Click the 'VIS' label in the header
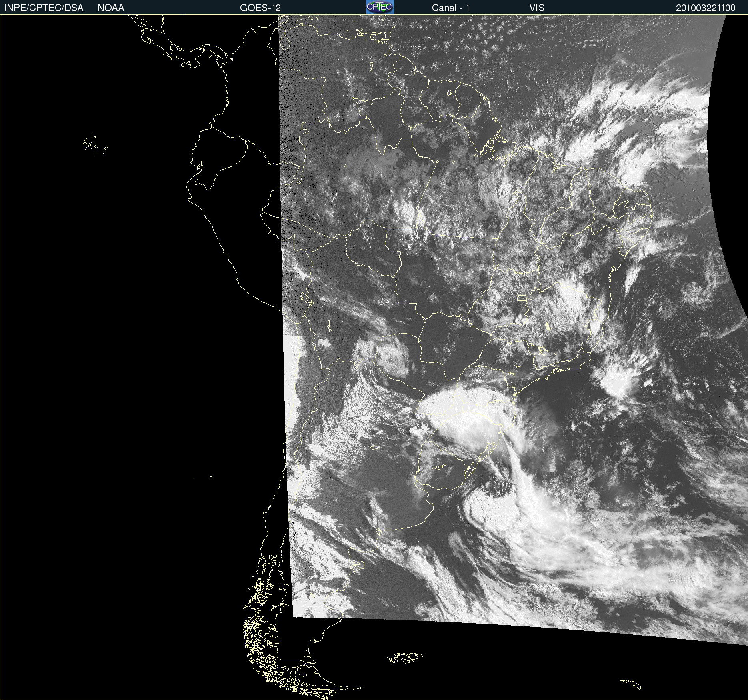The image size is (748, 700). pos(537,8)
